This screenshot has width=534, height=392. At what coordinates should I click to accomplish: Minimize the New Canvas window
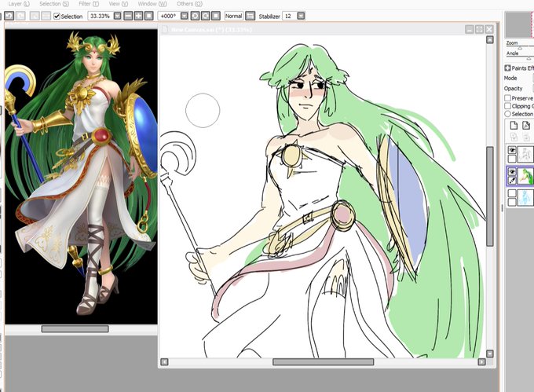click(470, 29)
